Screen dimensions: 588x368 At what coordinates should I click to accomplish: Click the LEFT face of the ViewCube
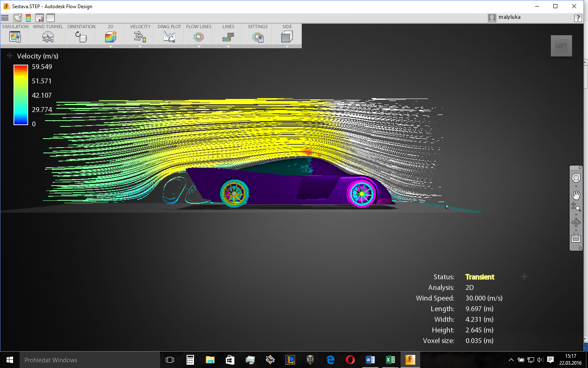coord(561,46)
